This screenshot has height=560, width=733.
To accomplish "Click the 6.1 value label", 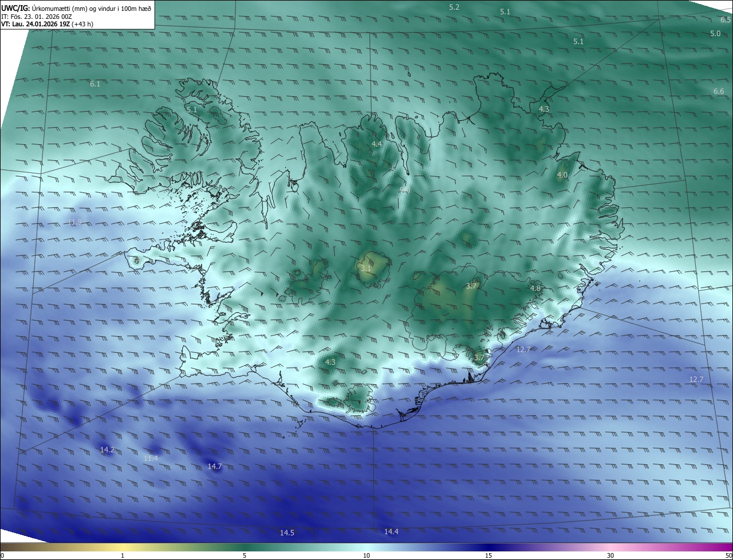I will coord(95,84).
